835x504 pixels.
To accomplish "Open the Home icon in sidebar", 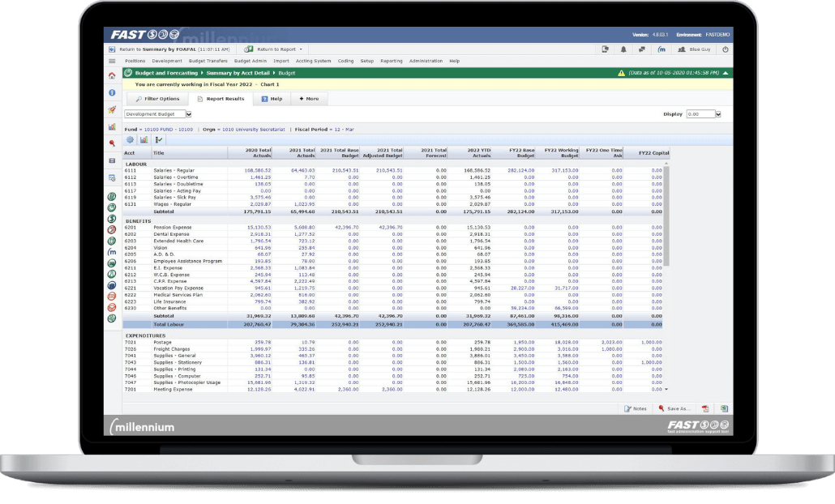I will point(112,76).
